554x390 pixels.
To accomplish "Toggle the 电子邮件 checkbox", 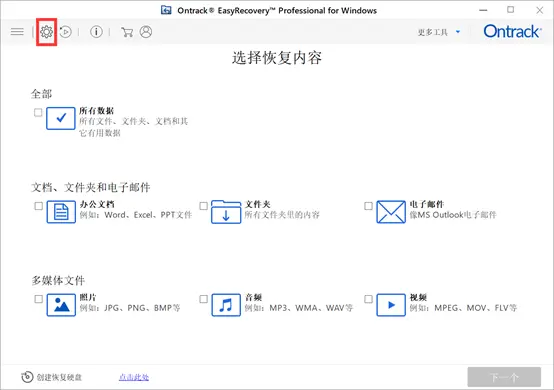I will pos(369,206).
